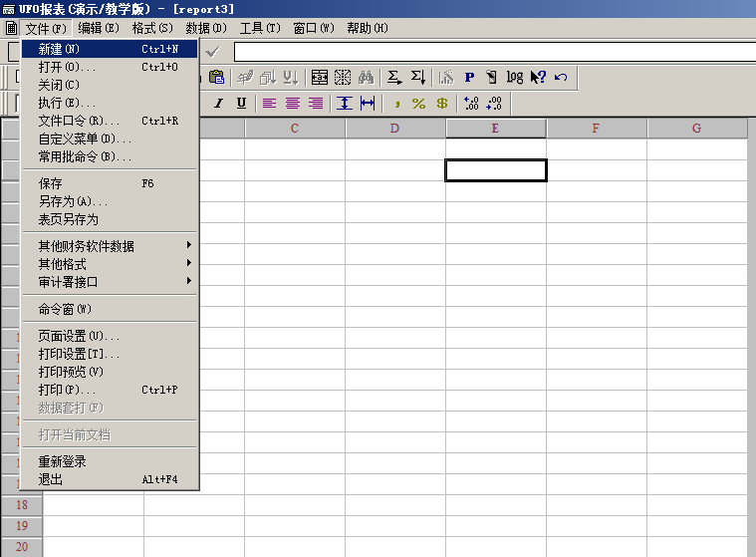
Task: Open 页面设置(U)... entry
Action: (110, 336)
